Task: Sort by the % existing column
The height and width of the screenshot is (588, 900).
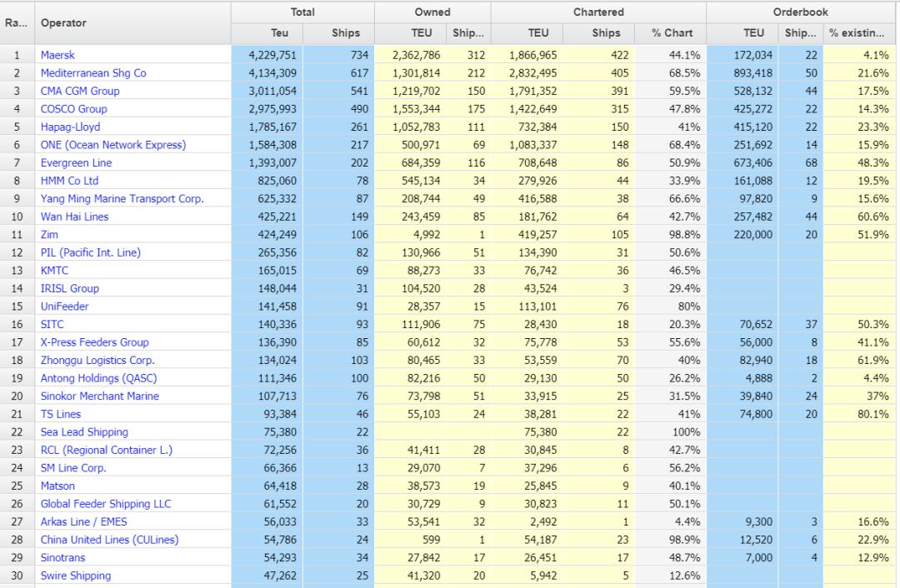Action: pos(859,33)
